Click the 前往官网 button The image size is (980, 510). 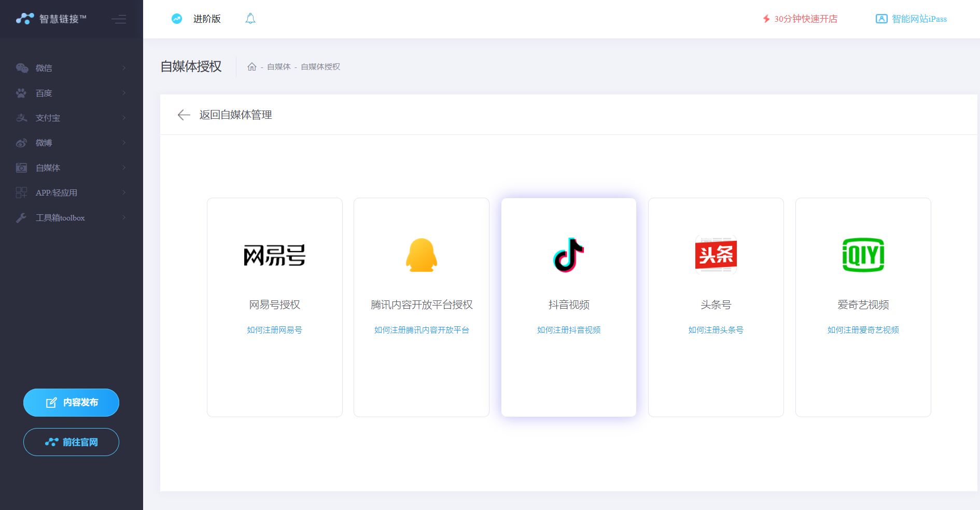(71, 442)
